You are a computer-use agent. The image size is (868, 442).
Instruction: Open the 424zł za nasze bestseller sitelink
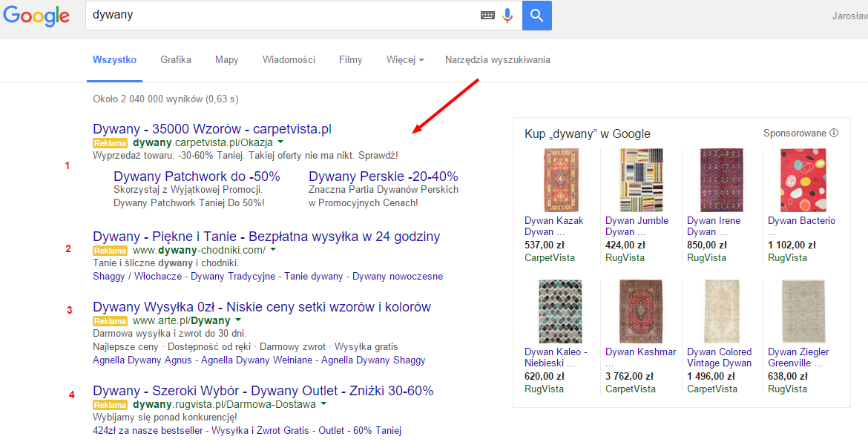coord(149,431)
